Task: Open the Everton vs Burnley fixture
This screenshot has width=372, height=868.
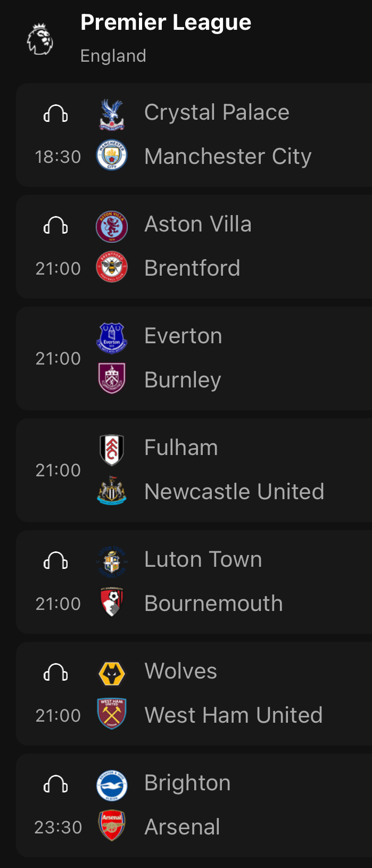Action: [x=194, y=358]
